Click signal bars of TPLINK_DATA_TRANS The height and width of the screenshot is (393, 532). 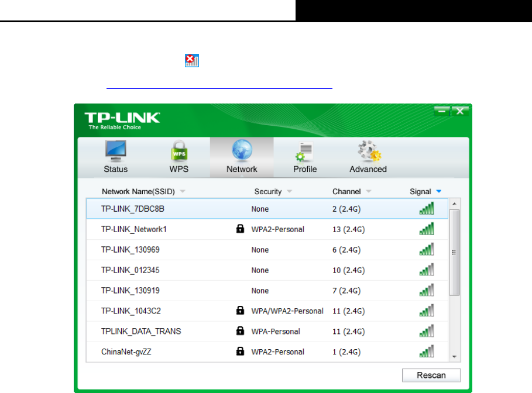(427, 330)
